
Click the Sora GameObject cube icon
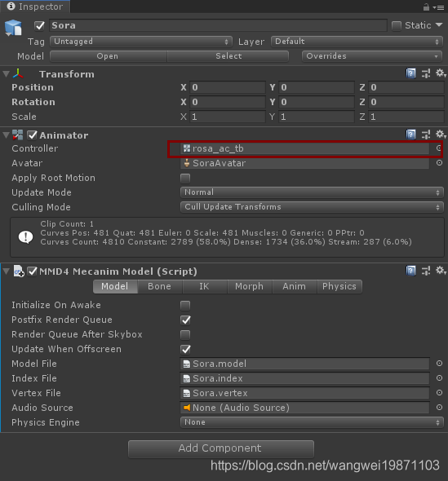13,28
